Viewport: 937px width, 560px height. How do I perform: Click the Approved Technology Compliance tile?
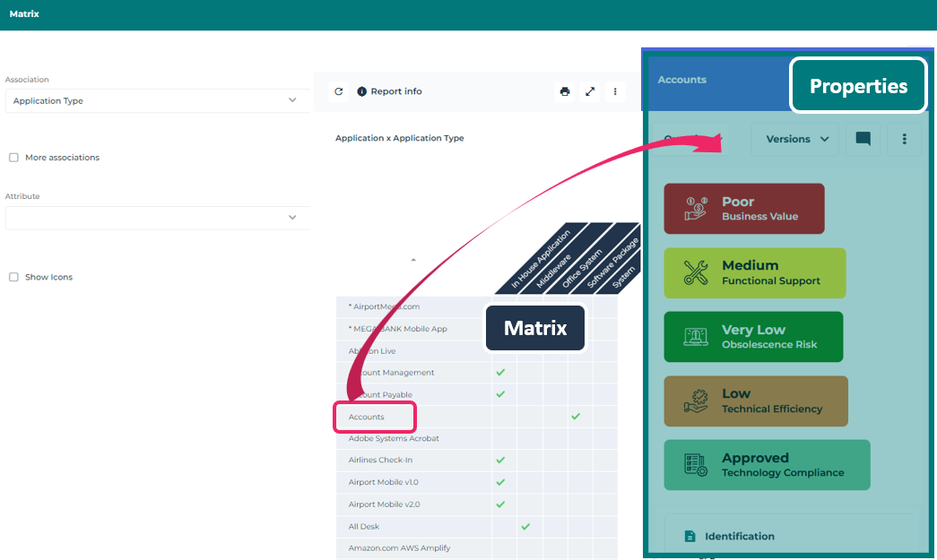pyautogui.click(x=767, y=465)
